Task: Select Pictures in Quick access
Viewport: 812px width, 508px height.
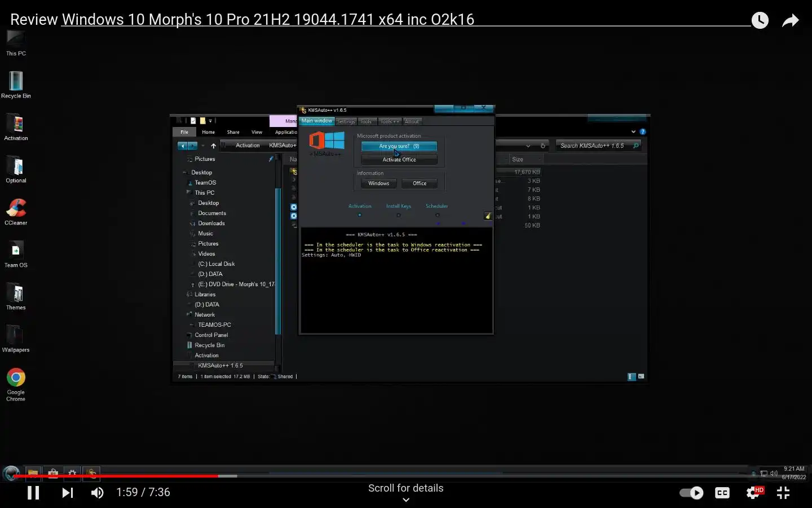Action: click(205, 159)
